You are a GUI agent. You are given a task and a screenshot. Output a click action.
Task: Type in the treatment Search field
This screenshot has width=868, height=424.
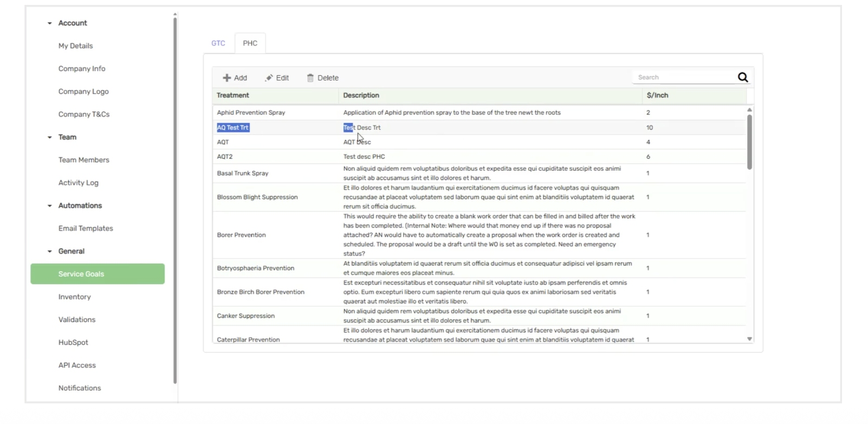(684, 78)
